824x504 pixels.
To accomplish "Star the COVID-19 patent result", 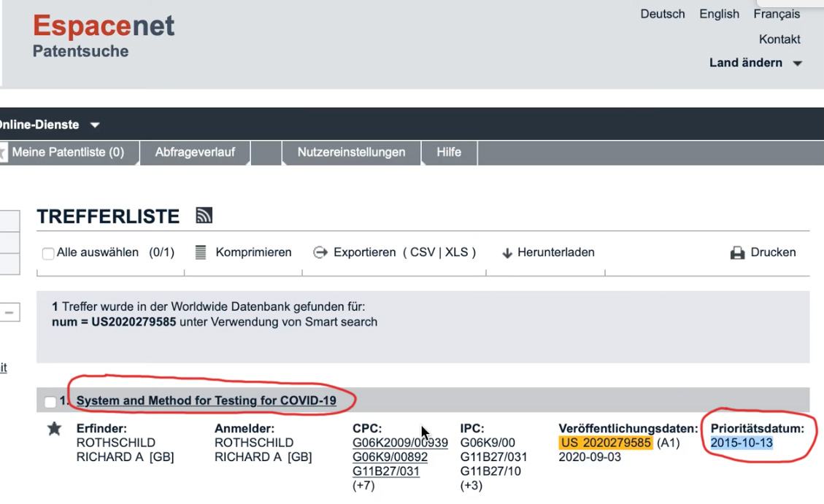I will [x=54, y=429].
